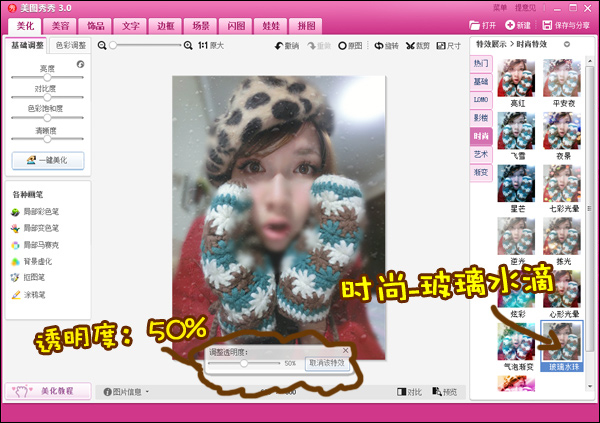600x423 pixels.
Task: Open the 美容 tab
Action: pyautogui.click(x=60, y=26)
